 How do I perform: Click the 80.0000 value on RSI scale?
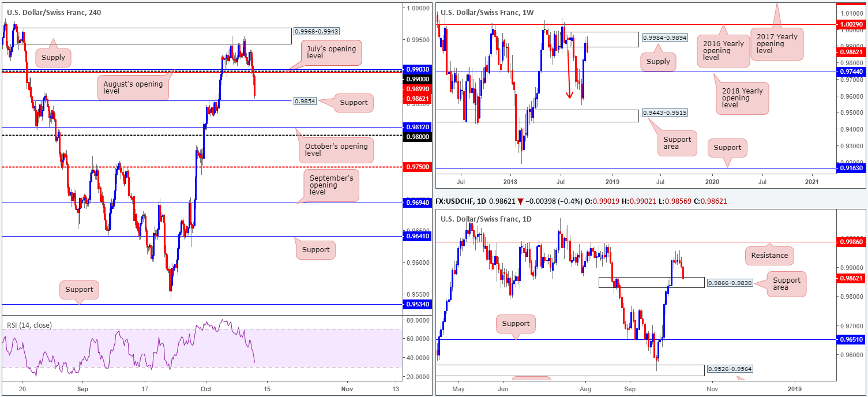419,320
